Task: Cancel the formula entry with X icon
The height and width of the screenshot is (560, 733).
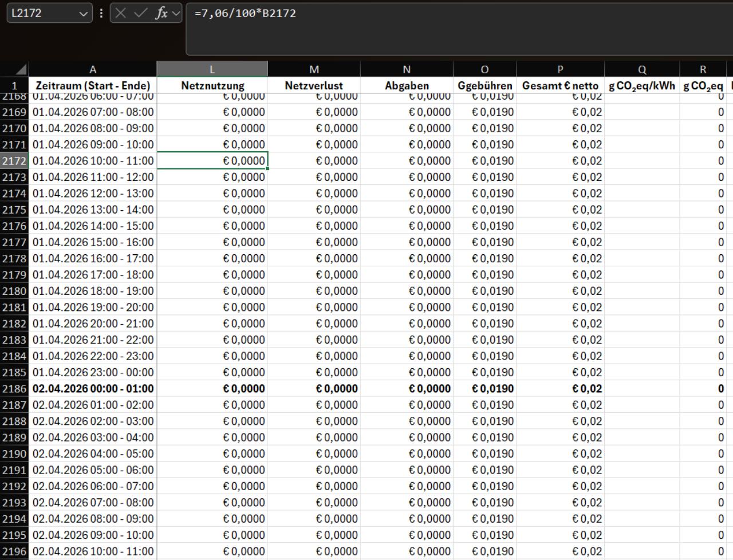Action: tap(120, 13)
